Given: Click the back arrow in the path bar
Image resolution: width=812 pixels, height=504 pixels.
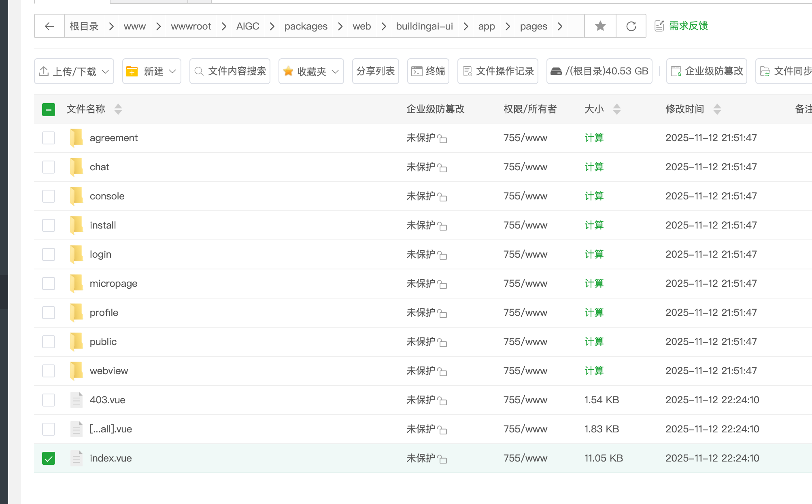Looking at the screenshot, I should click(x=49, y=26).
